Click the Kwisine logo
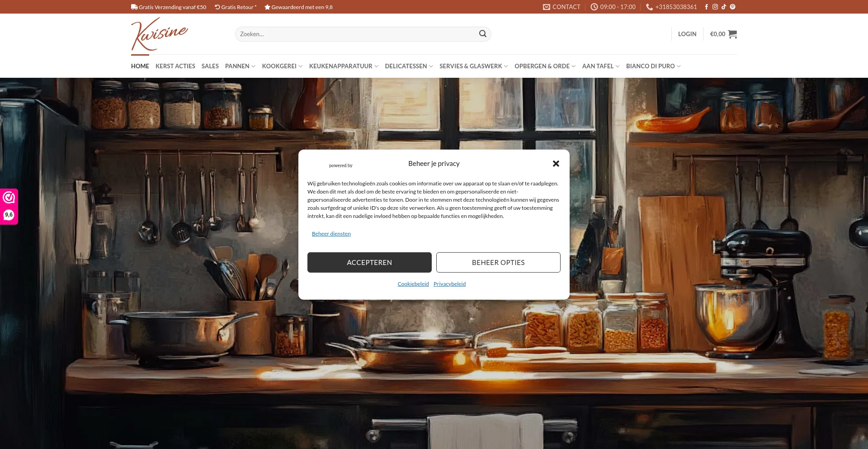 point(159,34)
